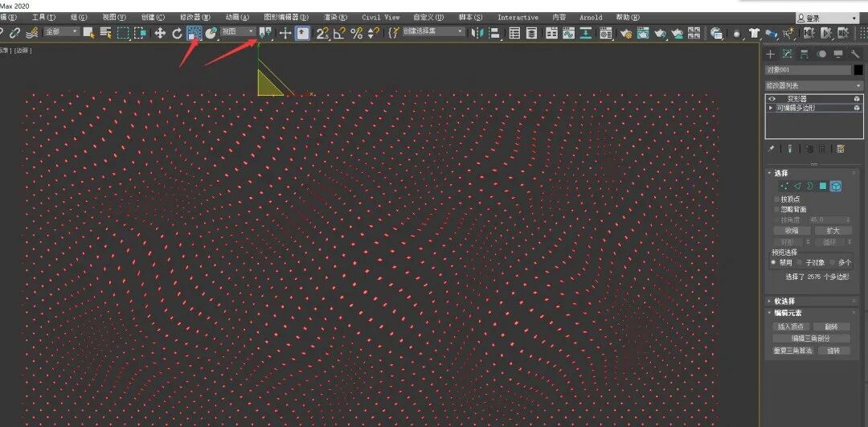868x427 pixels.
Task: Open the Material Editor icon
Action: tap(606, 33)
